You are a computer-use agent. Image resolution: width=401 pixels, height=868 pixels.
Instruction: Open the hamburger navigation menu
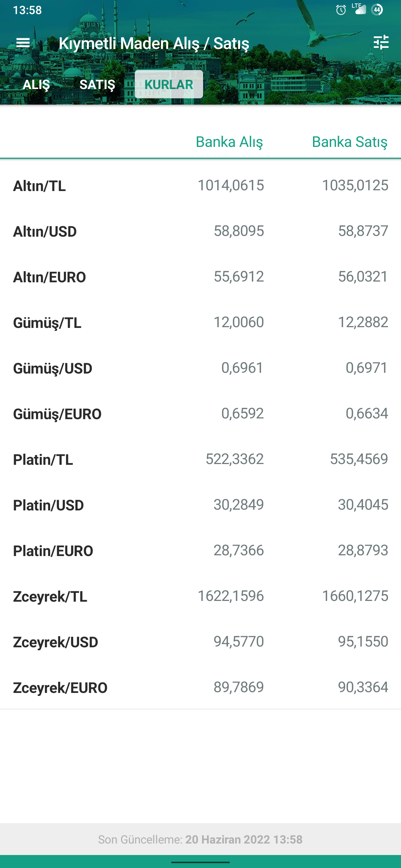click(x=23, y=43)
